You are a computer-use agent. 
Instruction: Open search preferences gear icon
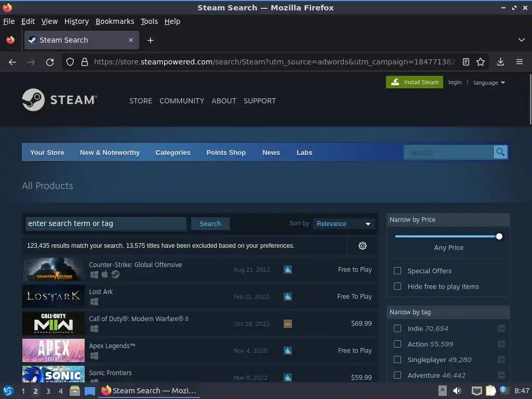[x=362, y=246]
